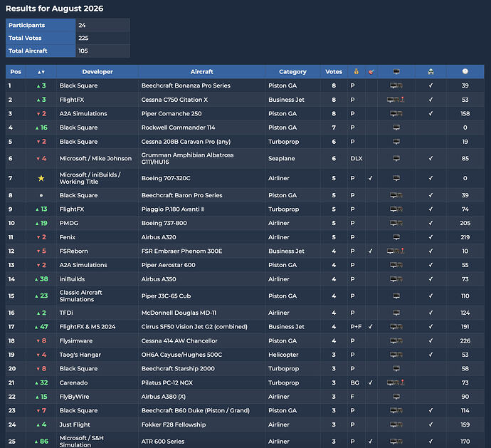
Task: Click the red down arrow 5 for FSReborn
Action: pyautogui.click(x=41, y=251)
